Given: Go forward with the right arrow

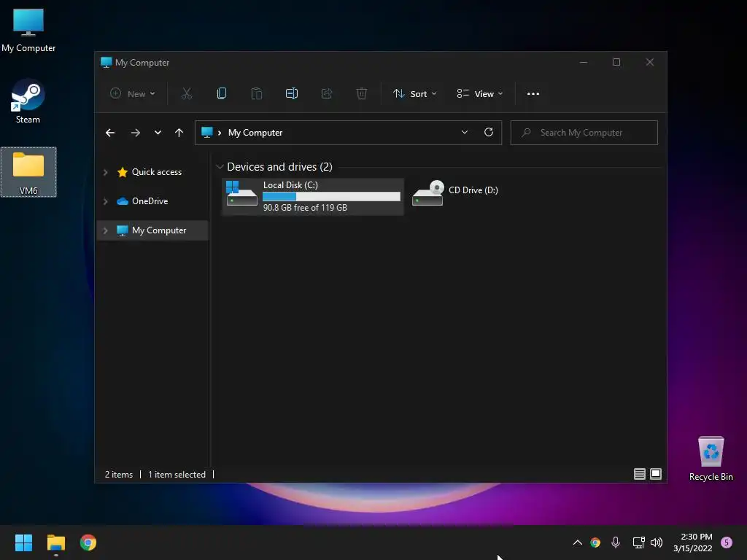Looking at the screenshot, I should point(136,133).
